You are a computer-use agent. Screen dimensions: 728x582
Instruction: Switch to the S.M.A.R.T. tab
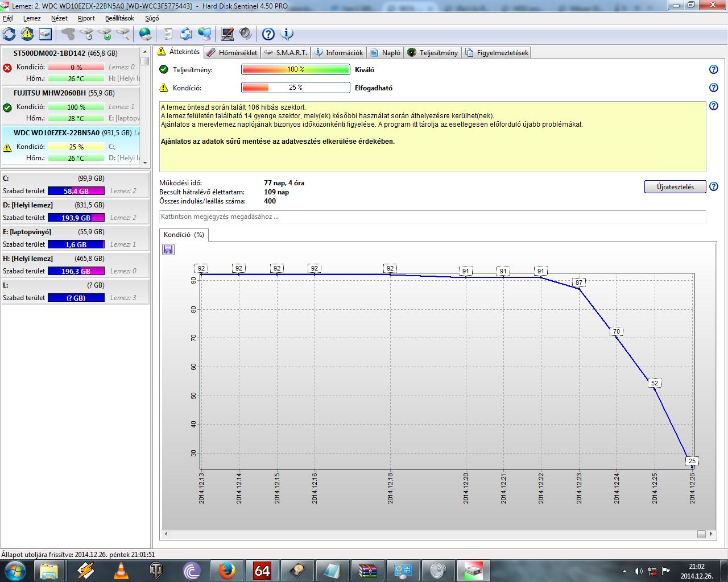point(286,52)
